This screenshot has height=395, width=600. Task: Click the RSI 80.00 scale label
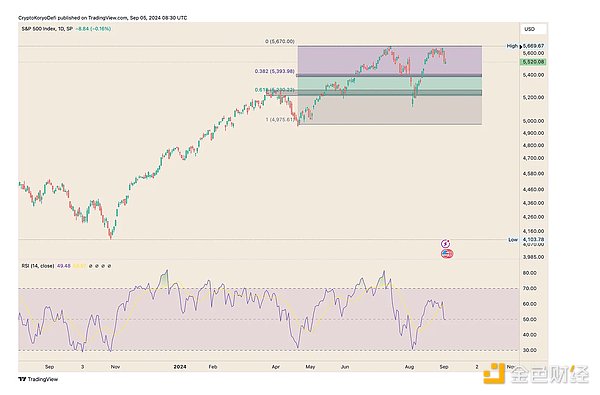[x=530, y=273]
